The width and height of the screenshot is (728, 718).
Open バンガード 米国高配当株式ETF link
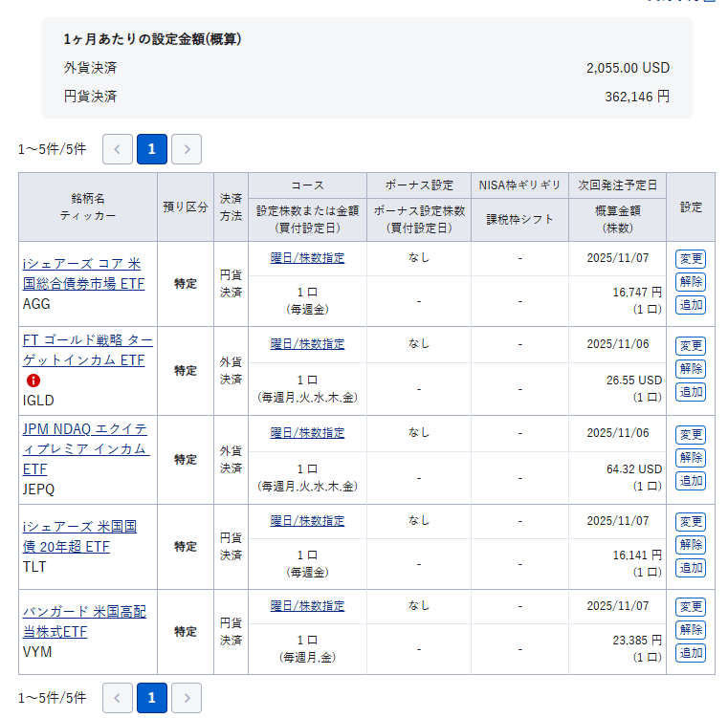[x=84, y=621]
